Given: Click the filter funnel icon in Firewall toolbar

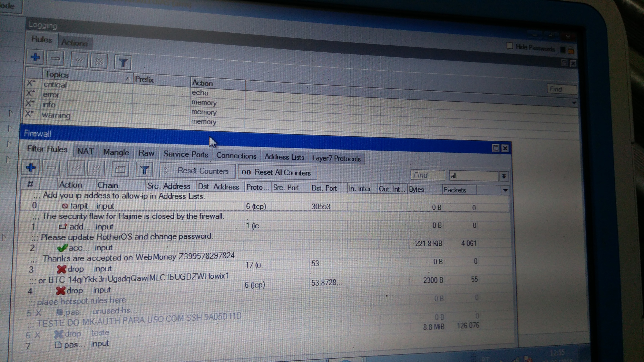Looking at the screenshot, I should (144, 170).
